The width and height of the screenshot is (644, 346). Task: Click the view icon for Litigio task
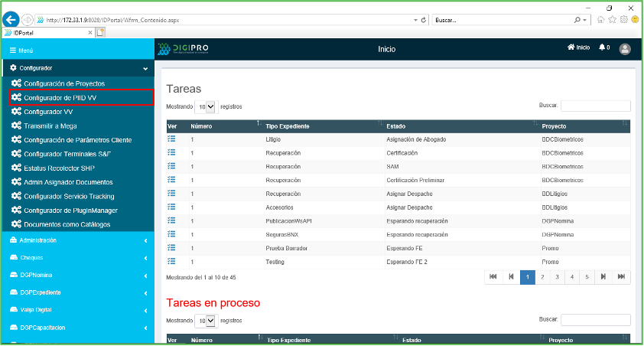171,139
